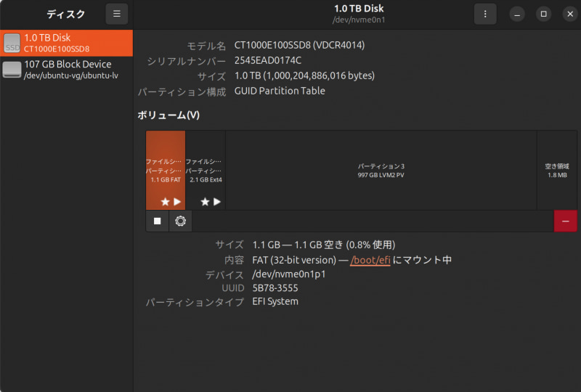
Task: Select the 1.8 MB free space block
Action: point(557,170)
